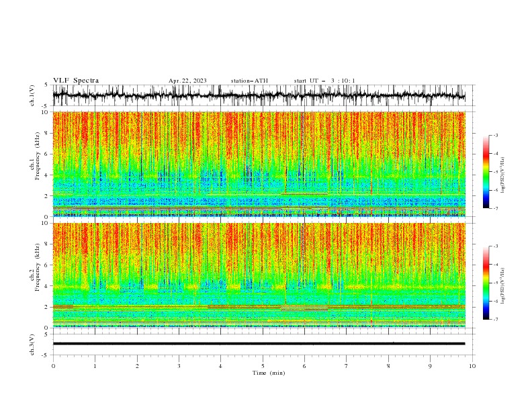Select the date text 'Apr. 22, 2023'

coord(187,81)
